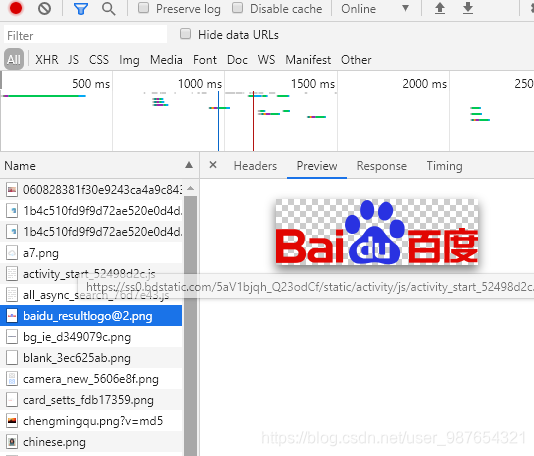Image resolution: width=534 pixels, height=456 pixels.
Task: Enable the Preserve log checkbox
Action: (143, 8)
